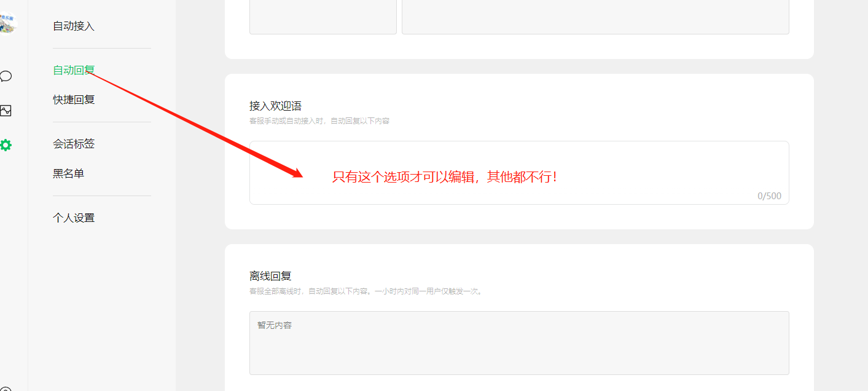This screenshot has height=391, width=868.
Task: Focus the 接入欢迎语 welcome message text box
Action: tap(519, 173)
